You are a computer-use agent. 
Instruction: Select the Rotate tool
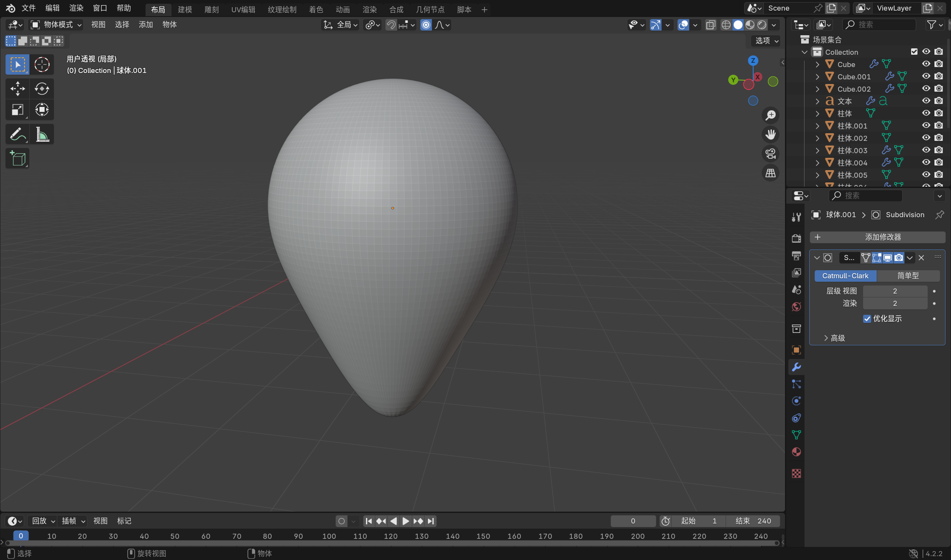click(x=42, y=89)
